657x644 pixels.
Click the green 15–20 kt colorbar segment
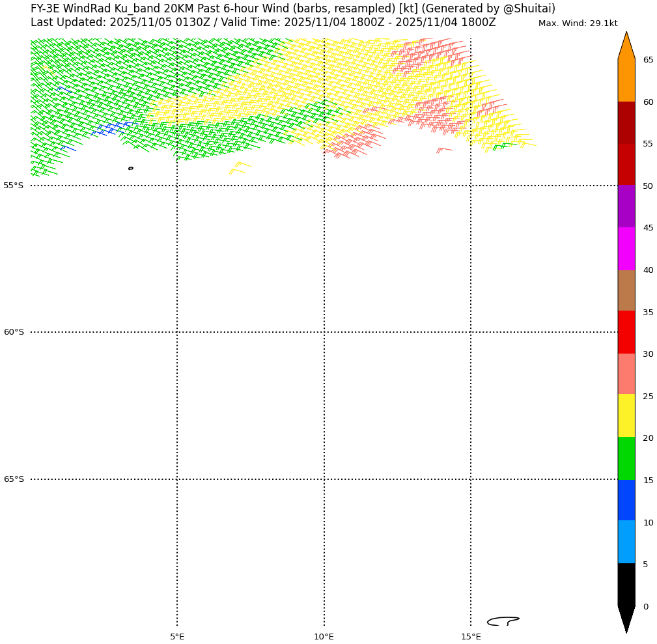click(626, 458)
